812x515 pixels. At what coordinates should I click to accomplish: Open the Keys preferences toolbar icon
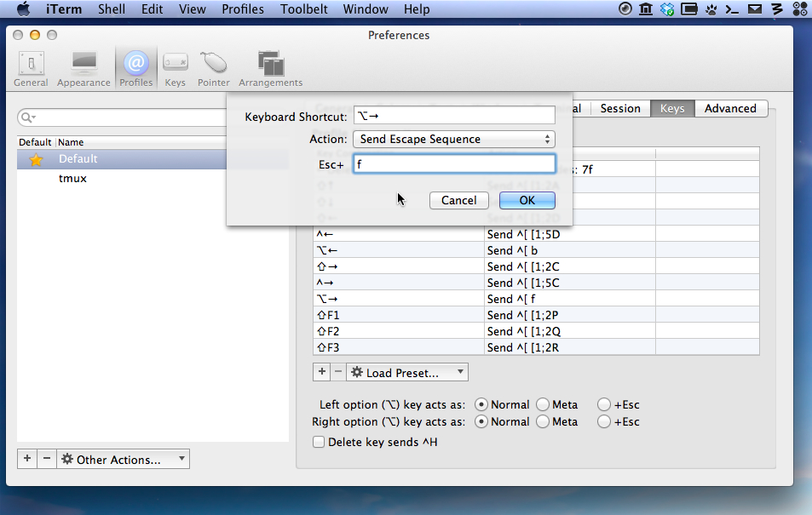click(x=175, y=69)
